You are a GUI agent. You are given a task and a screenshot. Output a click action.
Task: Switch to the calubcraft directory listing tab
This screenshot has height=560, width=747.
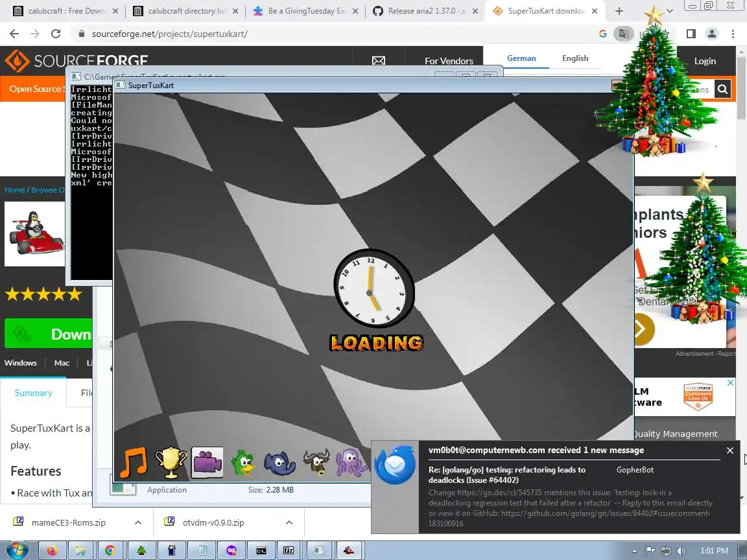(x=186, y=11)
